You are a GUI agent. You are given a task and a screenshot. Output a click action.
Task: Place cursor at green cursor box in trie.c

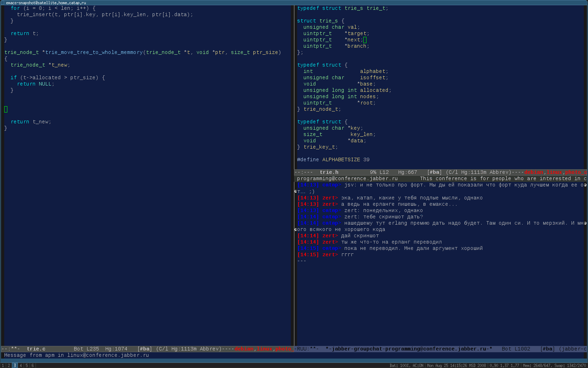click(6, 109)
